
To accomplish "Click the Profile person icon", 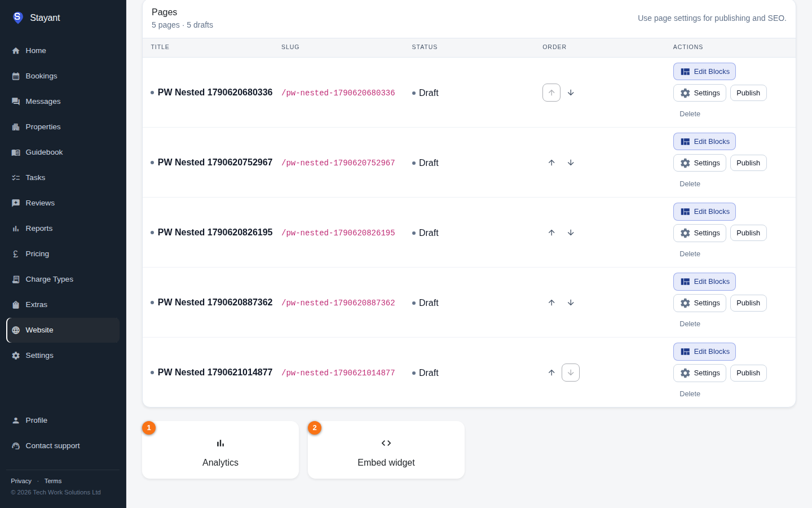I will pyautogui.click(x=16, y=421).
